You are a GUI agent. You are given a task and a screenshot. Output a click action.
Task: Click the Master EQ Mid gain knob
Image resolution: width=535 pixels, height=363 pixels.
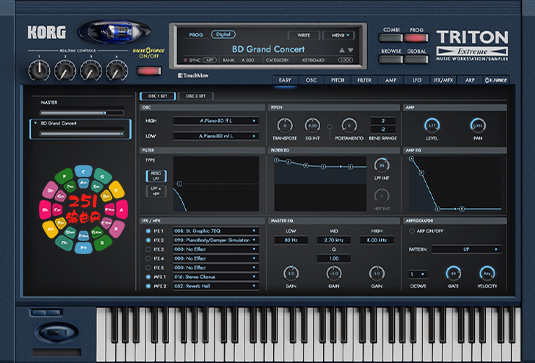coord(334,274)
